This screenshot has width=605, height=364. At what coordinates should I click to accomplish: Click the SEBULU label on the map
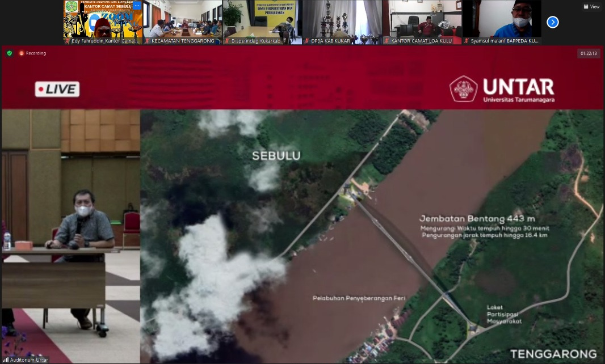click(x=277, y=156)
